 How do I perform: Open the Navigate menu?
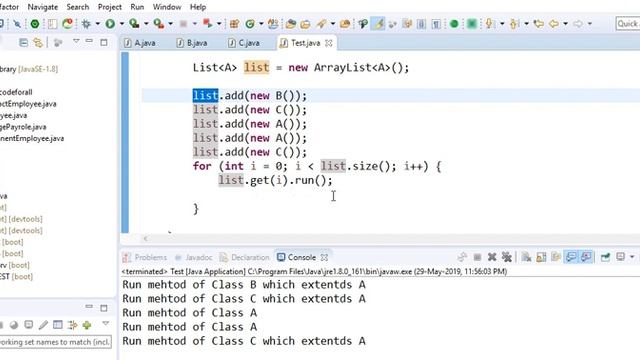coord(42,7)
